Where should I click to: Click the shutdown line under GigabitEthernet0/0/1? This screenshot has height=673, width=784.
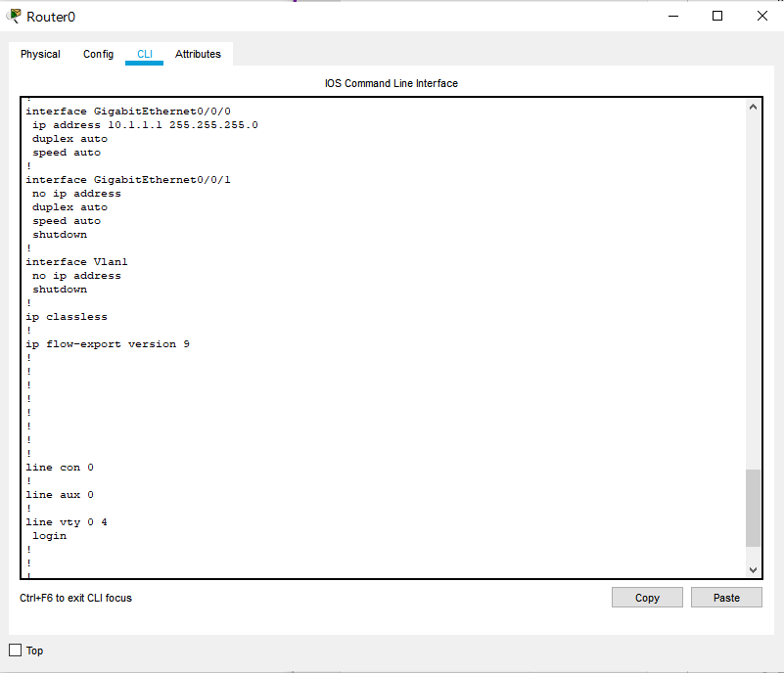[59, 234]
